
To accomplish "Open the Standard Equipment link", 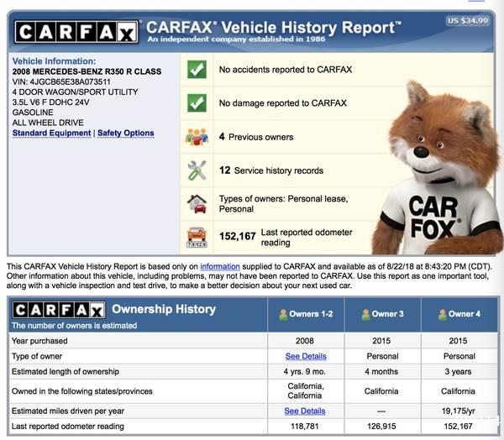I will pyautogui.click(x=51, y=133).
